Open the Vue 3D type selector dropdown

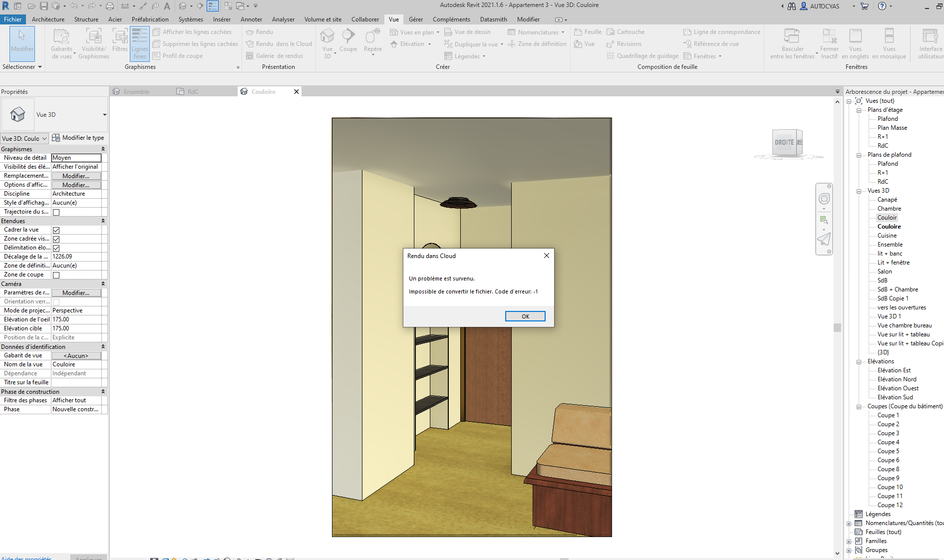[104, 115]
